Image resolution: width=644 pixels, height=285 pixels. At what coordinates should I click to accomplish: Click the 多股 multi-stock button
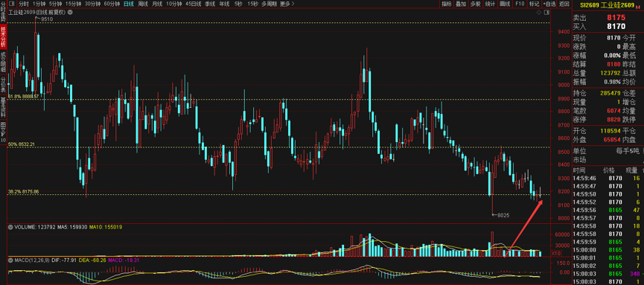click(x=475, y=4)
